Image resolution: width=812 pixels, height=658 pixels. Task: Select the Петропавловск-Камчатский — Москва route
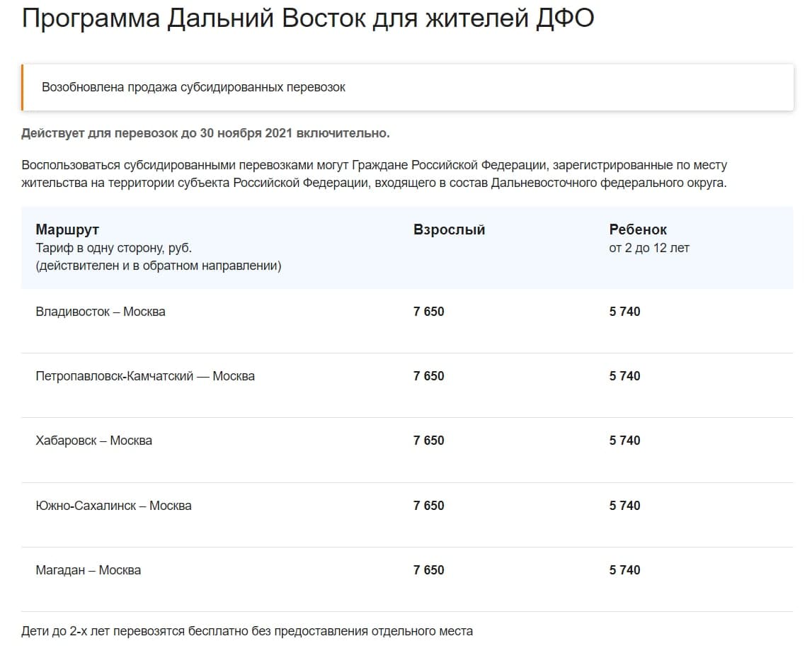click(145, 376)
